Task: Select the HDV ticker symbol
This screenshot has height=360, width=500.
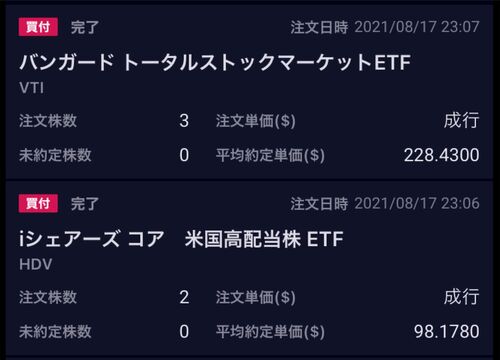Action: pyautogui.click(x=36, y=265)
